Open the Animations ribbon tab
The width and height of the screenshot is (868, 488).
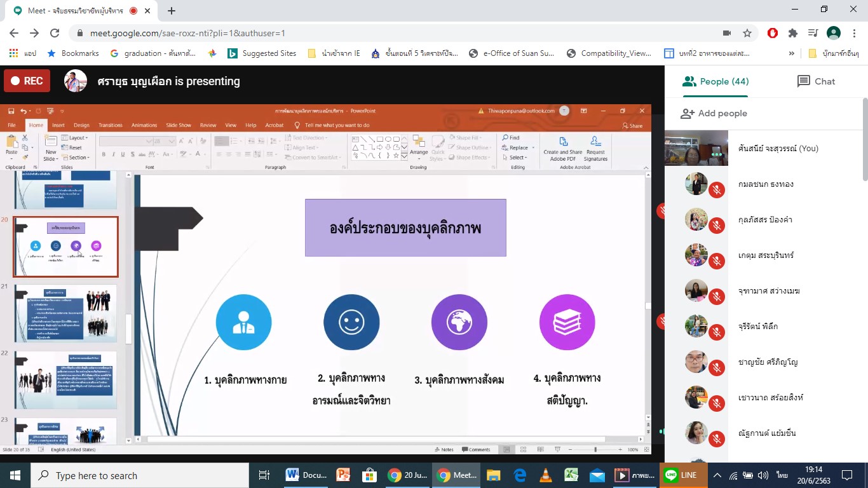[144, 125]
